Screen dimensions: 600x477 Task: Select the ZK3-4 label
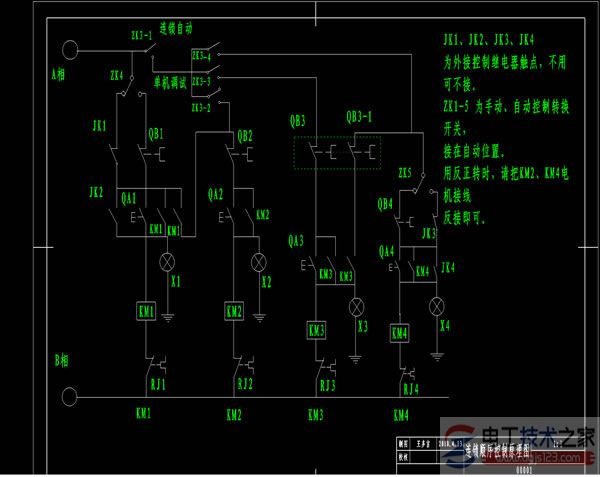click(201, 56)
